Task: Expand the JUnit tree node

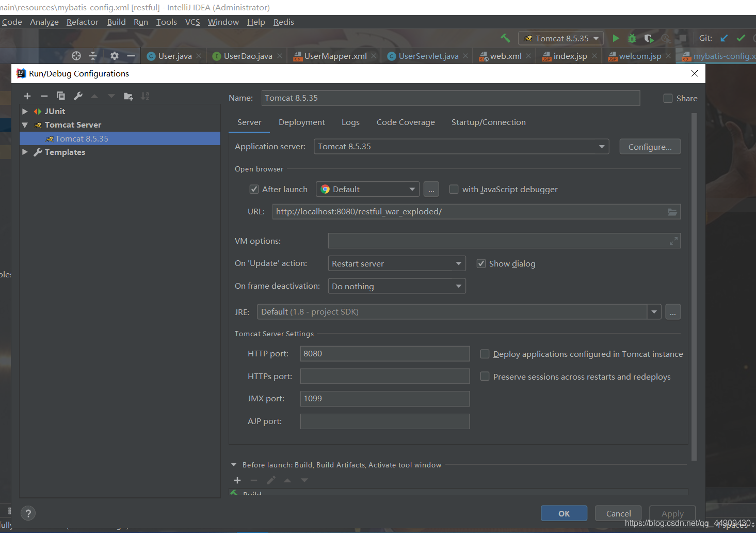Action: [x=25, y=111]
